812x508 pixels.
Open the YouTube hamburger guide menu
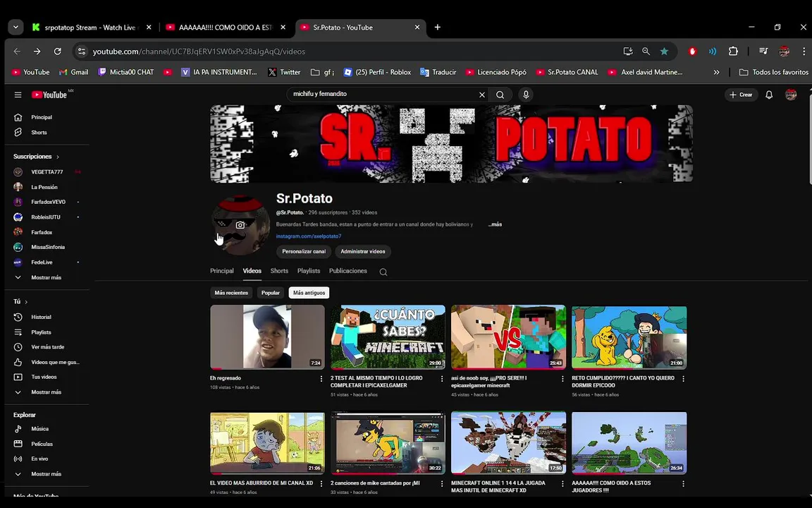tap(18, 95)
